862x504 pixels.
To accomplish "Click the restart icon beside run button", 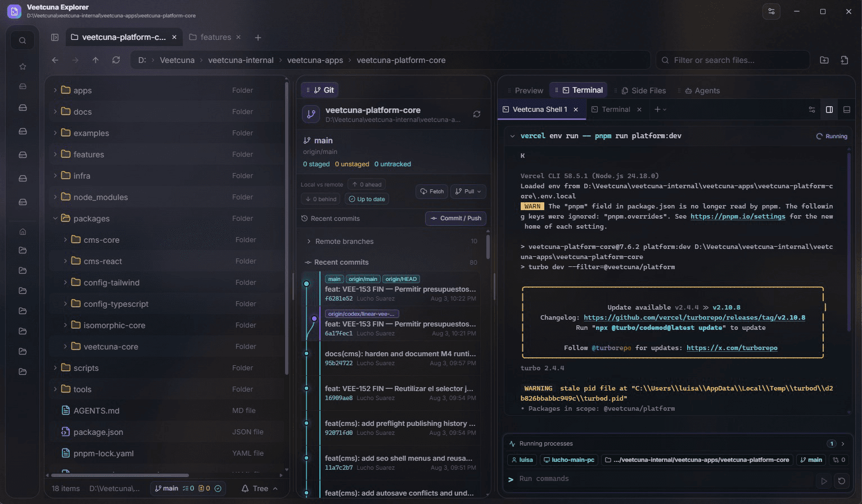I will 842,481.
